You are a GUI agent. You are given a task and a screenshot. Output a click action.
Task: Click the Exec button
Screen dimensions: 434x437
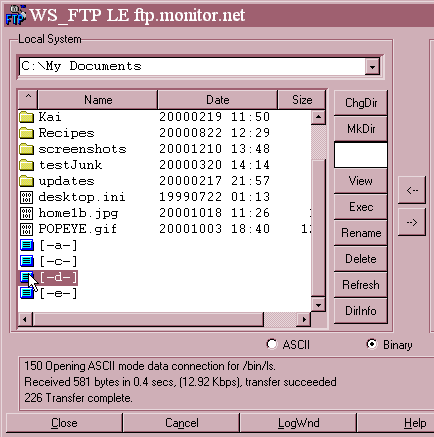pyautogui.click(x=361, y=207)
